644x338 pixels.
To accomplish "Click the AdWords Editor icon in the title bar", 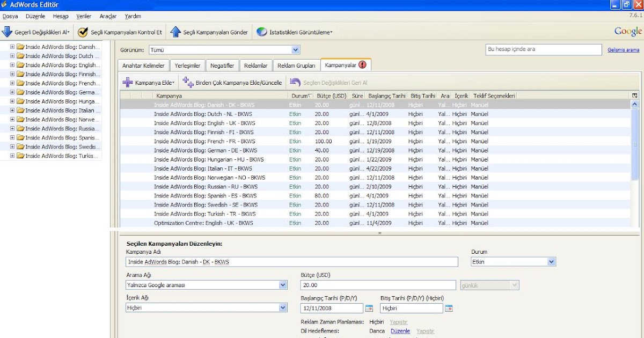I will (4, 5).
